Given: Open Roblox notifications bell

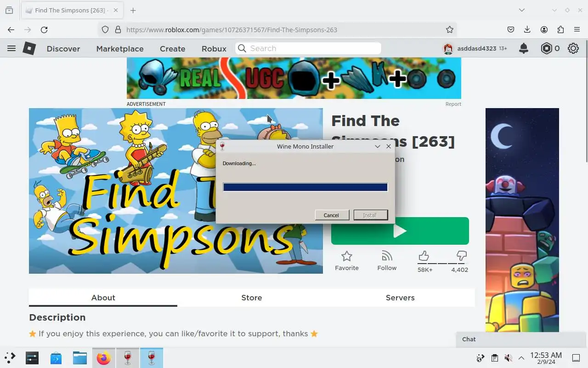Looking at the screenshot, I should click(524, 48).
